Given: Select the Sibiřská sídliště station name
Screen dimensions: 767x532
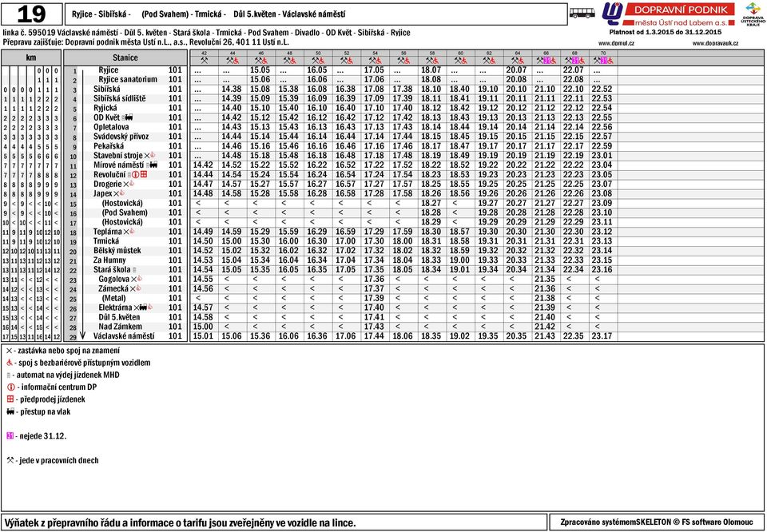Looking at the screenshot, I should click(x=119, y=99).
